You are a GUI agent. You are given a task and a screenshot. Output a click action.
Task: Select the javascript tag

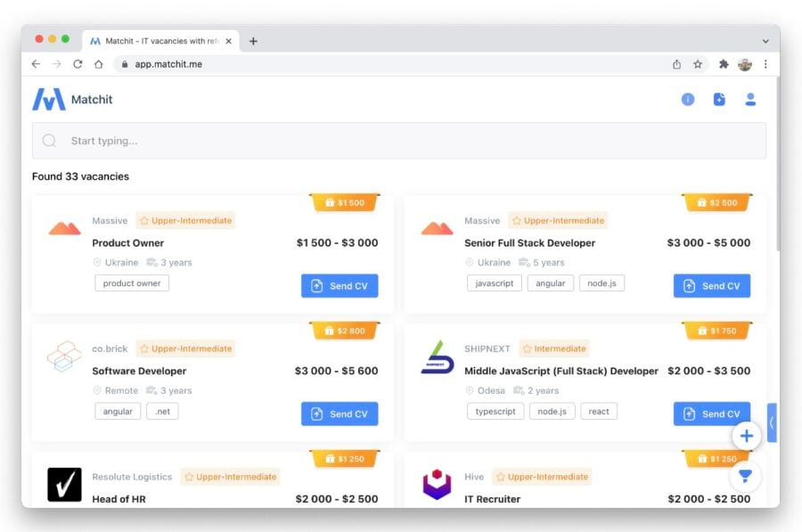coord(494,282)
